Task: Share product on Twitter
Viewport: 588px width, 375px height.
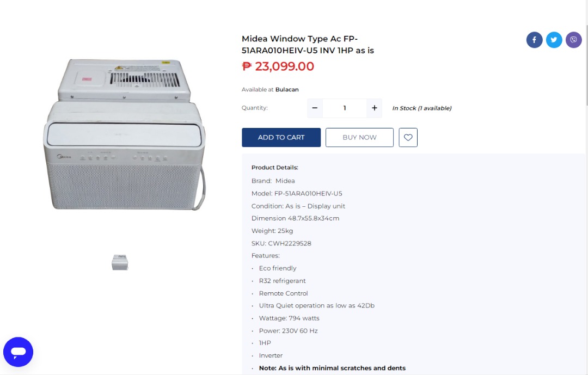Action: 554,40
